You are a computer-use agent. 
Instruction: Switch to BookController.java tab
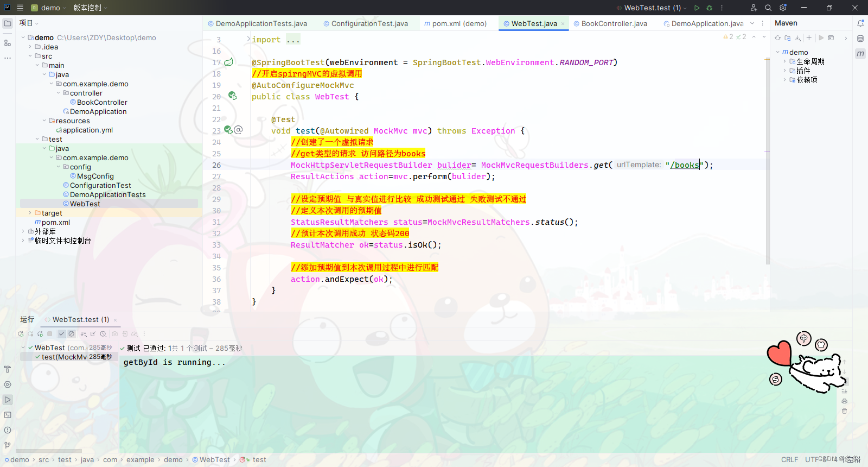point(610,23)
